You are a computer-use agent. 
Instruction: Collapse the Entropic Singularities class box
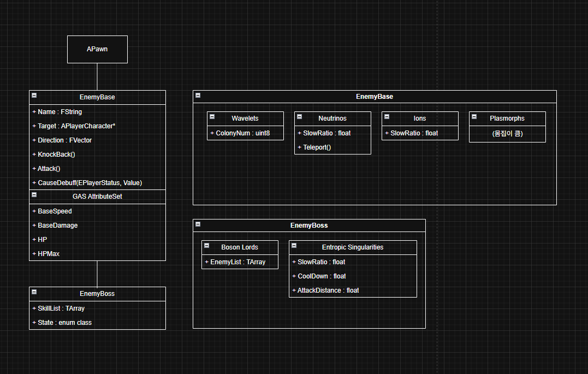[x=294, y=246]
